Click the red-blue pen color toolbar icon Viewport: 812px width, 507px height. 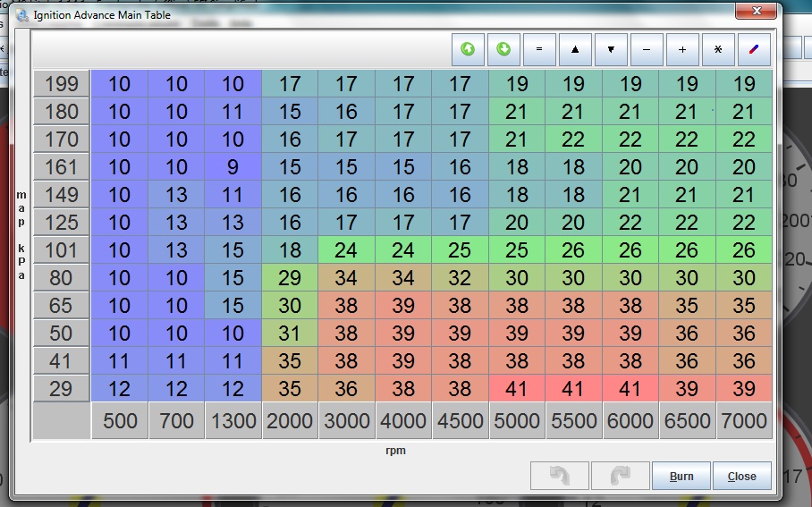(754, 49)
